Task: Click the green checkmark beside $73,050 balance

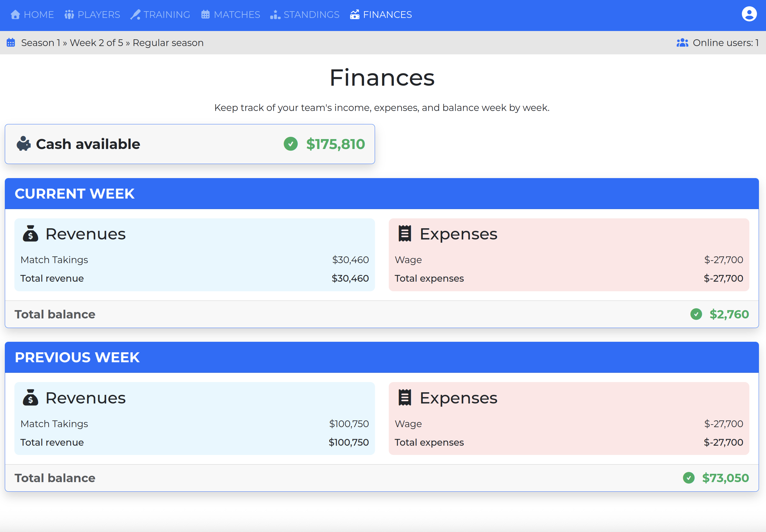Action: pos(689,478)
